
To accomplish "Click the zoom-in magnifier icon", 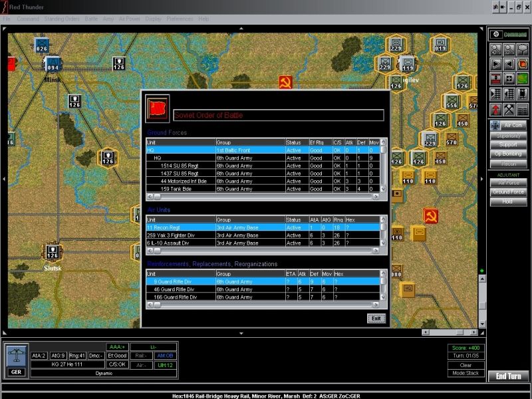I will point(495,49).
